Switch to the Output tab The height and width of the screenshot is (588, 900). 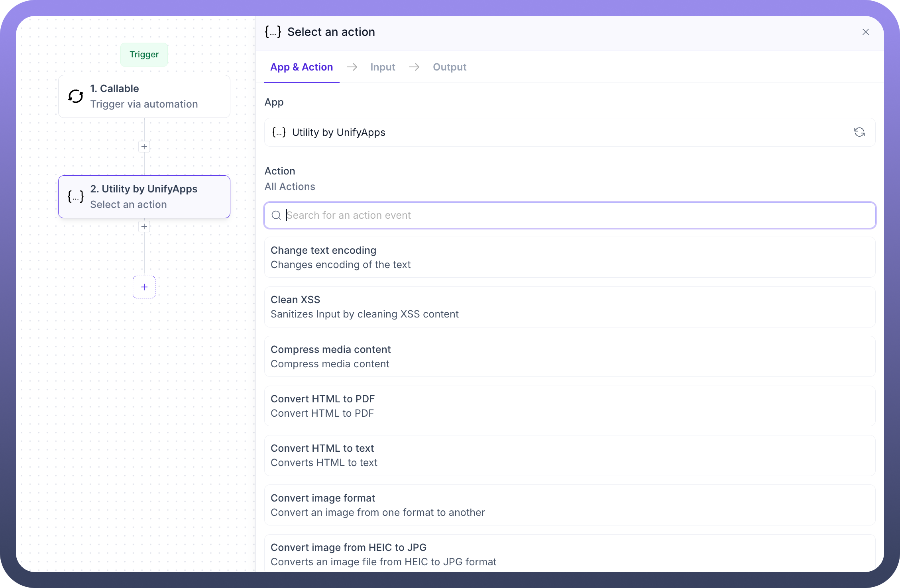coord(450,67)
